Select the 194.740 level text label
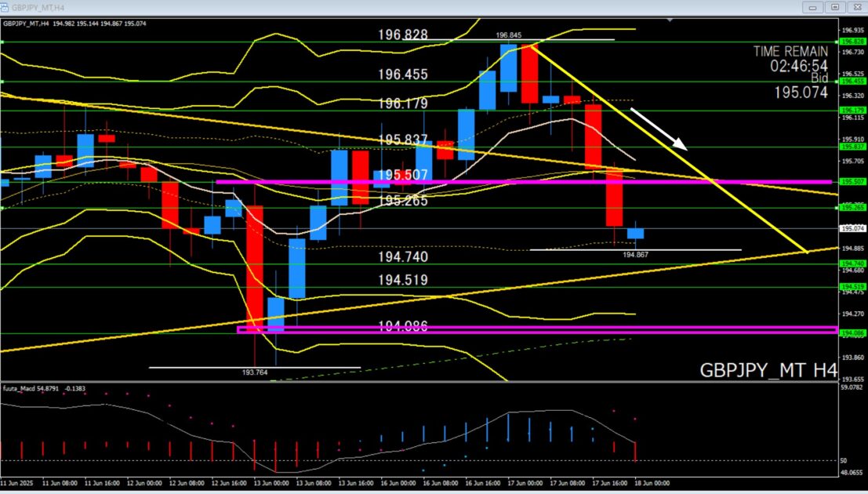Image resolution: width=868 pixels, height=494 pixels. coord(403,257)
